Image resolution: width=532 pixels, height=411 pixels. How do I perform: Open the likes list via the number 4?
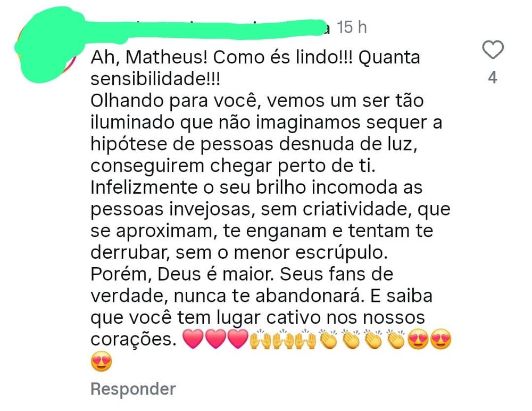coord(493,77)
